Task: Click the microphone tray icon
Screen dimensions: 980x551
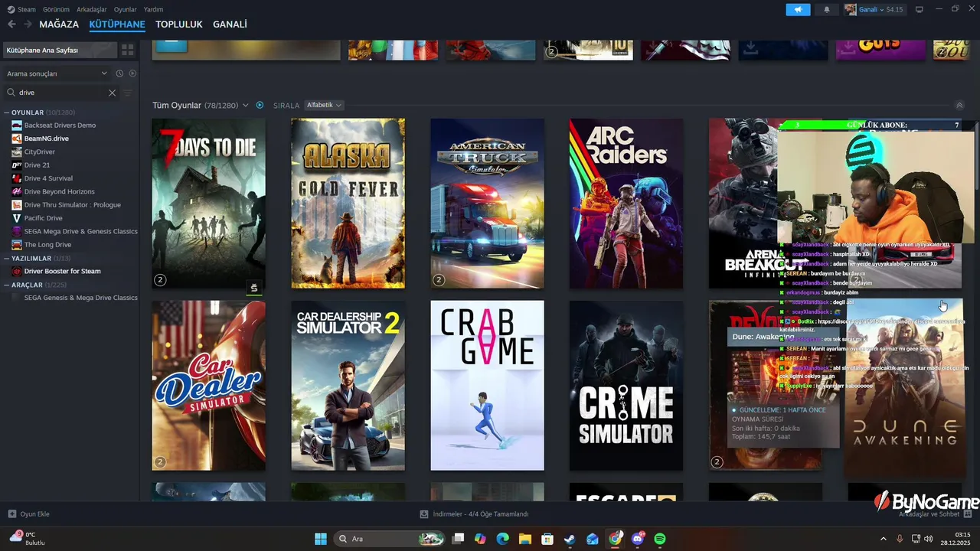Action: (900, 539)
